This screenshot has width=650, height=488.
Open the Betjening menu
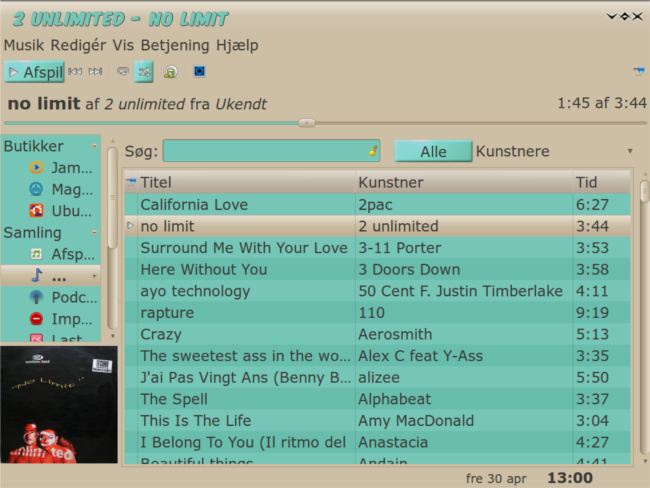[175, 45]
